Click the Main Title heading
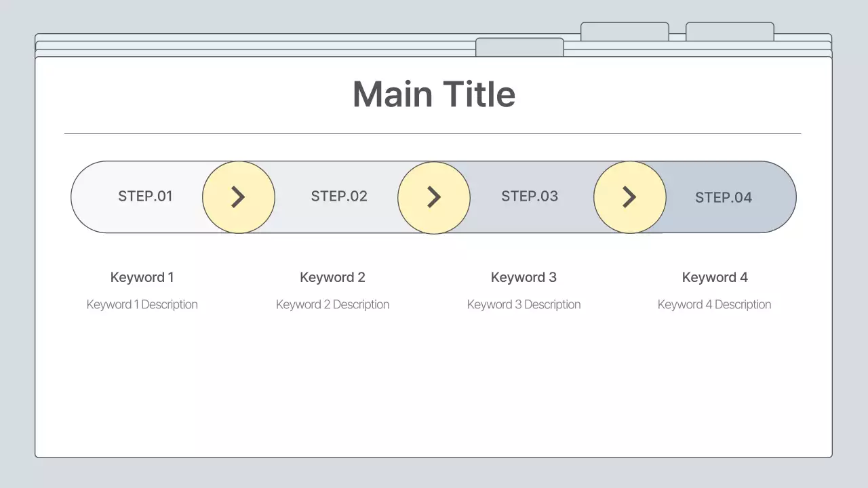 pos(434,94)
